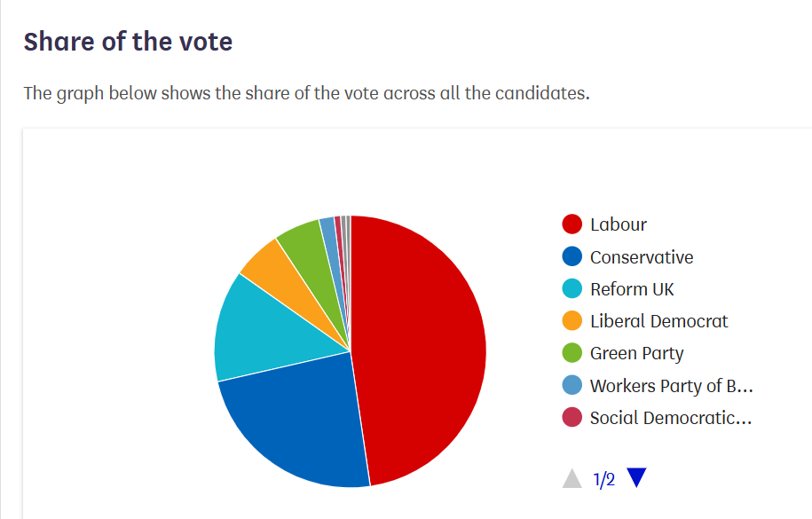The height and width of the screenshot is (519, 812).
Task: Toggle Conservative series via legend label
Action: pyautogui.click(x=642, y=257)
